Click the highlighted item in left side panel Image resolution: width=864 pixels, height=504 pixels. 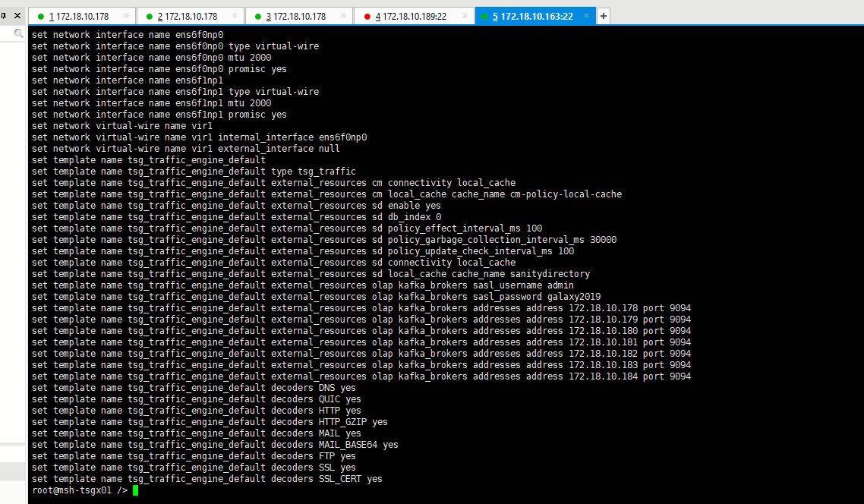(x=12, y=472)
